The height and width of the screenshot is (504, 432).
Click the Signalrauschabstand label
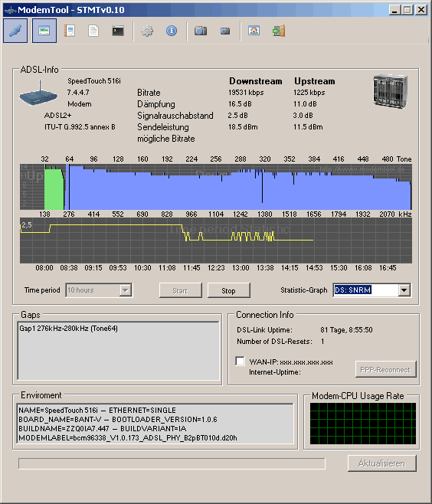tap(175, 116)
